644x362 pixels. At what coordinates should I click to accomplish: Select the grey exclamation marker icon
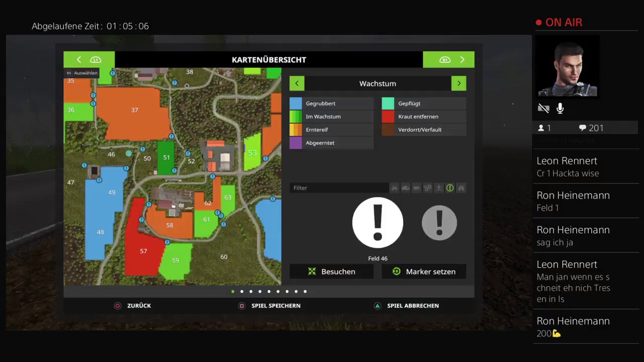coord(439,223)
